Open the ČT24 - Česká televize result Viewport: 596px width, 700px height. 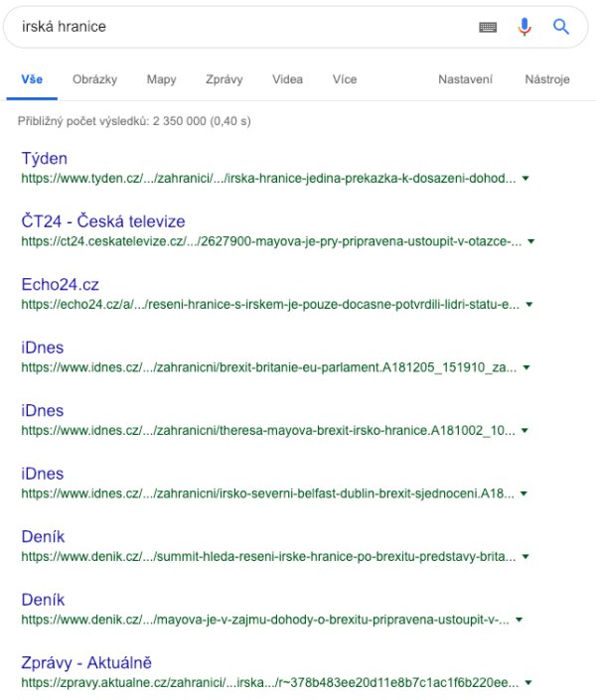pyautogui.click(x=102, y=220)
